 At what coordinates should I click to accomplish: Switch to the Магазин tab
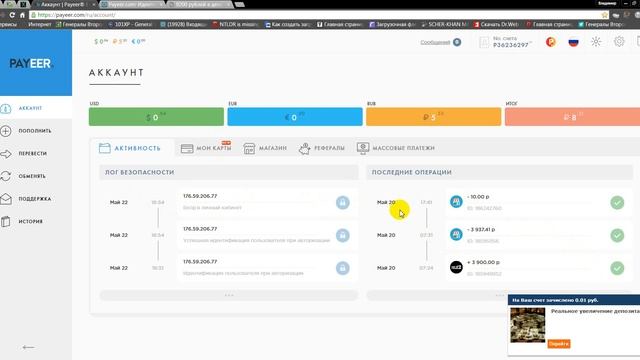tap(265, 148)
